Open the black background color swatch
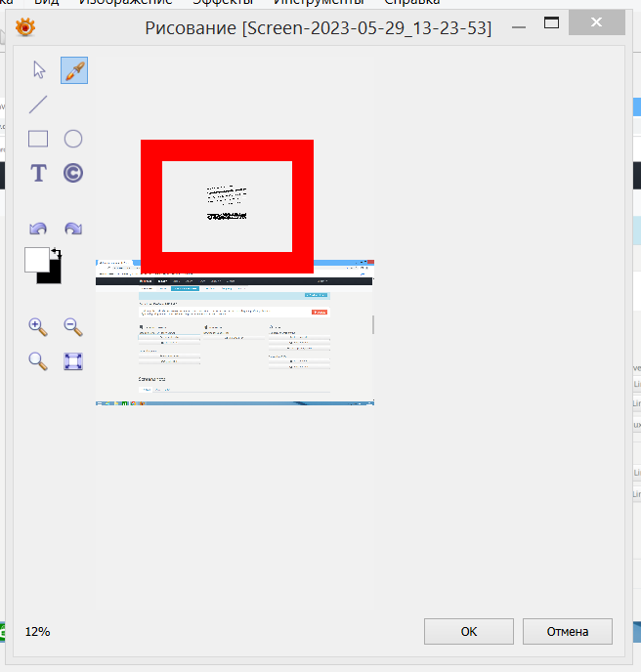The width and height of the screenshot is (641, 672). [55, 276]
